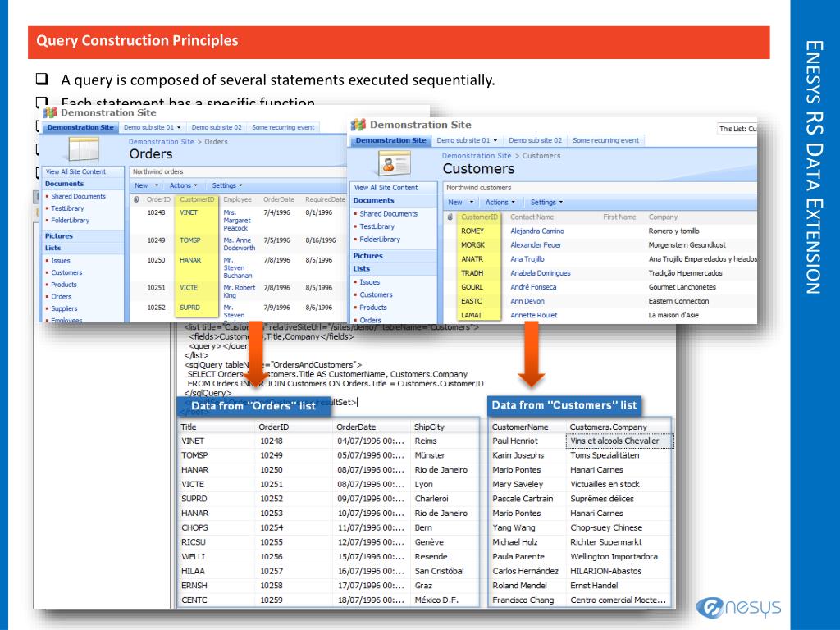Image resolution: width=840 pixels, height=630 pixels.
Task: Select Demo sub site 02 tab in Orders window
Action: [217, 127]
